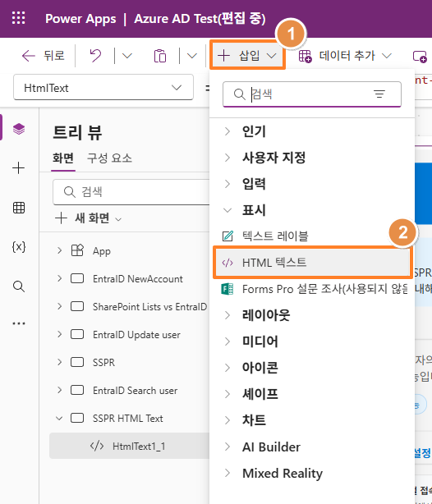This screenshot has height=504, width=432.
Task: Open the HtmlText property dropdown
Action: [103, 88]
